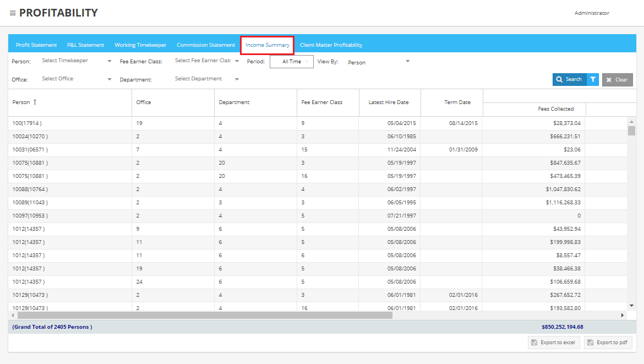The width and height of the screenshot is (644, 364).
Task: Open the Period All Time dropdown
Action: (292, 62)
